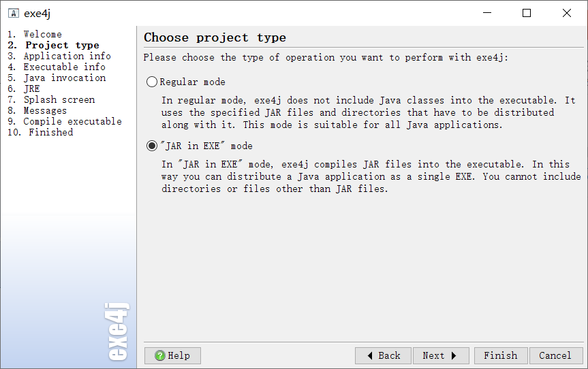The image size is (588, 369).
Task: Click the Cancel button
Action: tap(556, 355)
